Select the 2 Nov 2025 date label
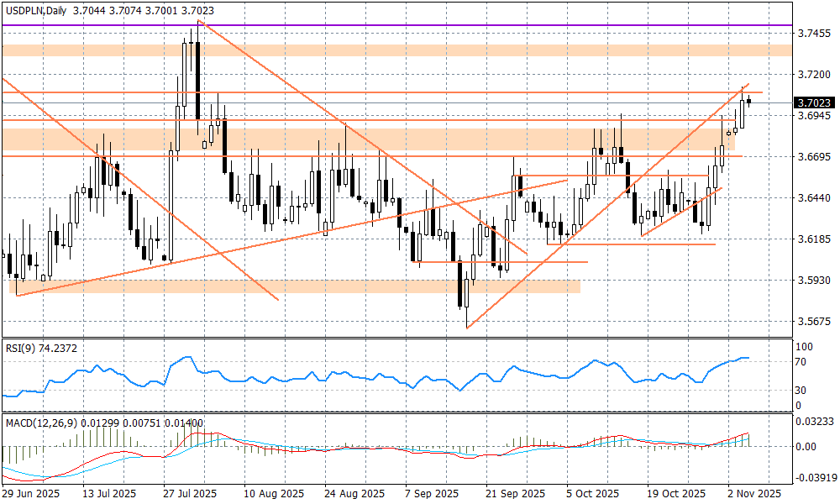The image size is (840, 504). tap(753, 494)
